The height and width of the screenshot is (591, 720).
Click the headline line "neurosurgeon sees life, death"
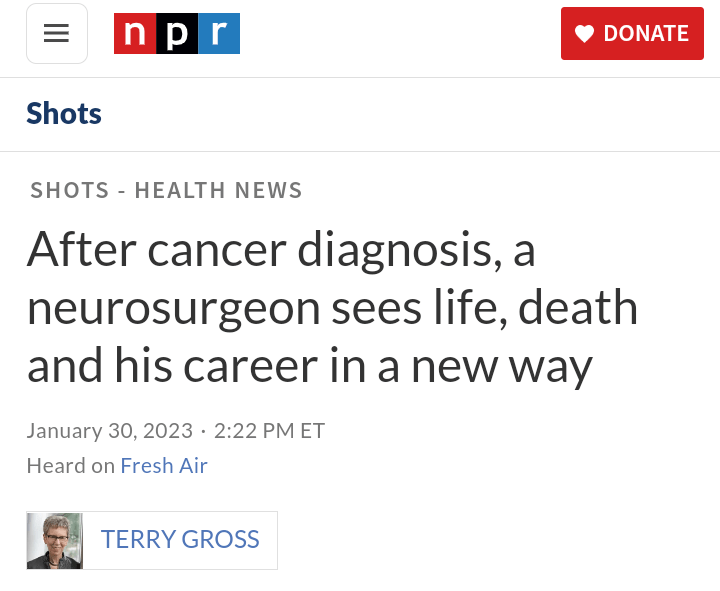point(332,306)
